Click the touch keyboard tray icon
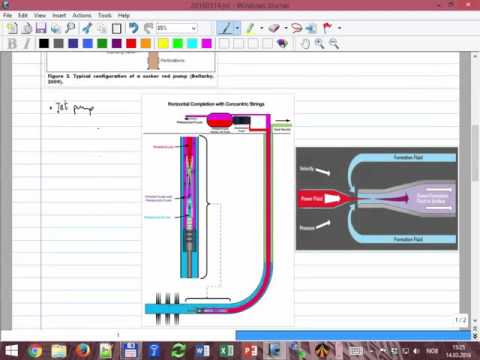The image size is (480, 360). 355,351
